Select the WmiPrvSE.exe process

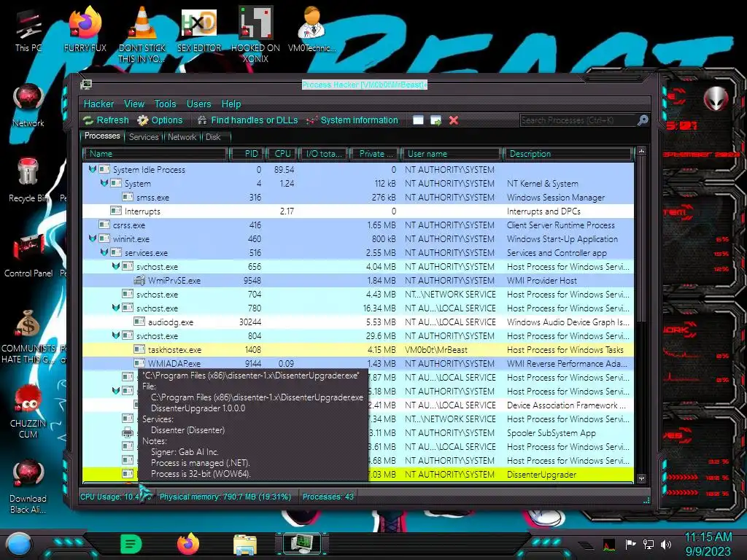click(x=358, y=281)
